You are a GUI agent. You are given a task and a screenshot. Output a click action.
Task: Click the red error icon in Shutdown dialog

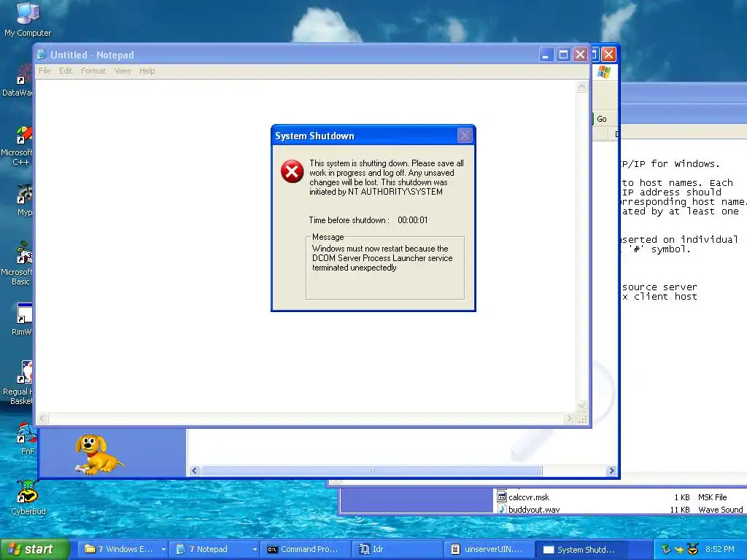point(292,171)
